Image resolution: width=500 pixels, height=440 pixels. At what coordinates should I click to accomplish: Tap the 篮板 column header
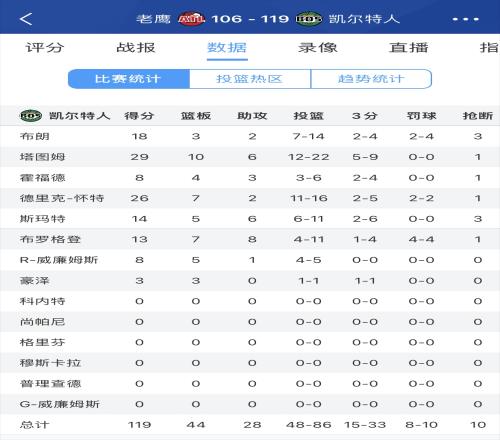point(196,116)
